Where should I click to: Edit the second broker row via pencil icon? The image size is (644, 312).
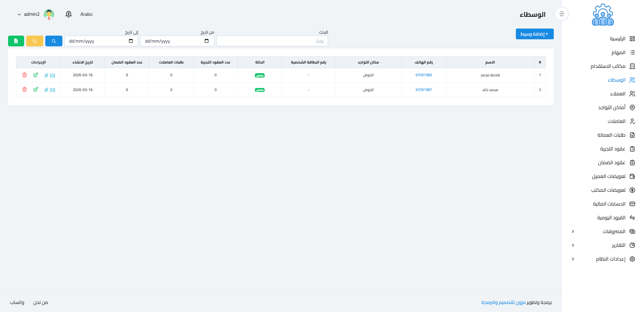tap(36, 89)
